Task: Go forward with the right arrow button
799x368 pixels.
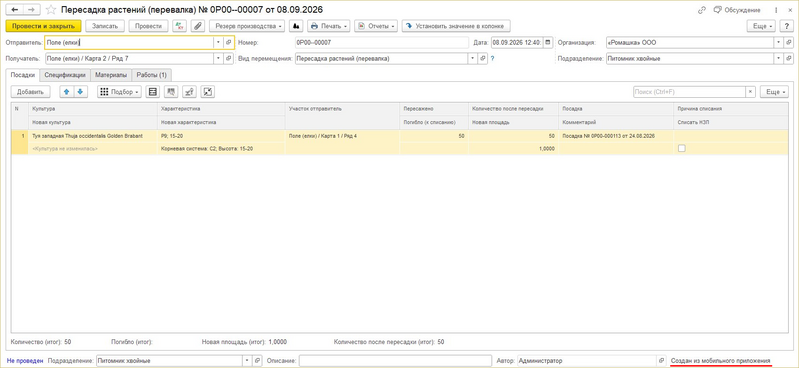Action: 31,10
